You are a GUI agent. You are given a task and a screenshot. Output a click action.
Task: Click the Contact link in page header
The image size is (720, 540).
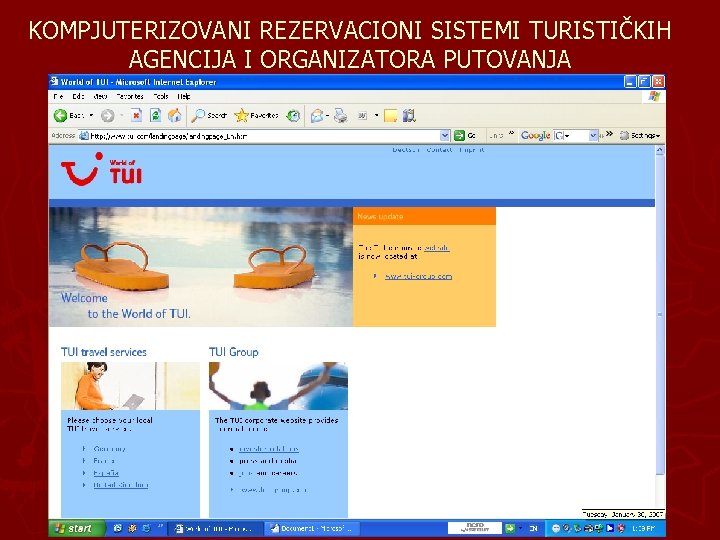(x=439, y=150)
